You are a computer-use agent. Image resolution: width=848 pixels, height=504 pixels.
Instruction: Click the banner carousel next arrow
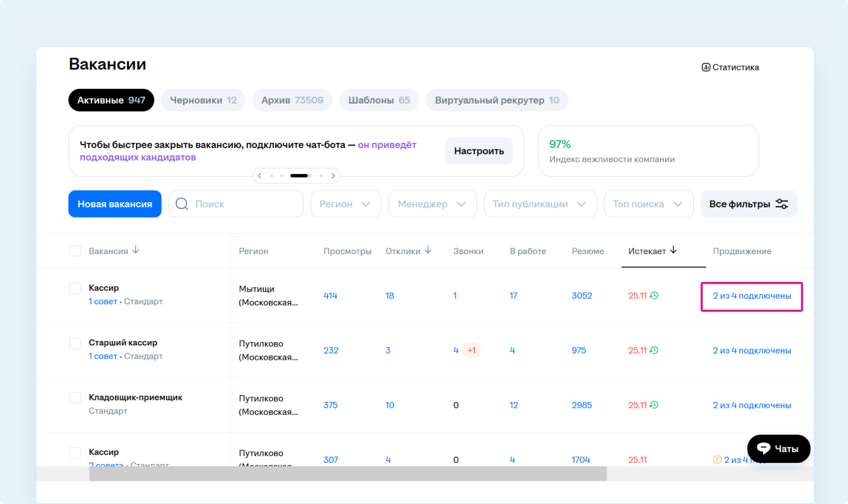coord(333,176)
